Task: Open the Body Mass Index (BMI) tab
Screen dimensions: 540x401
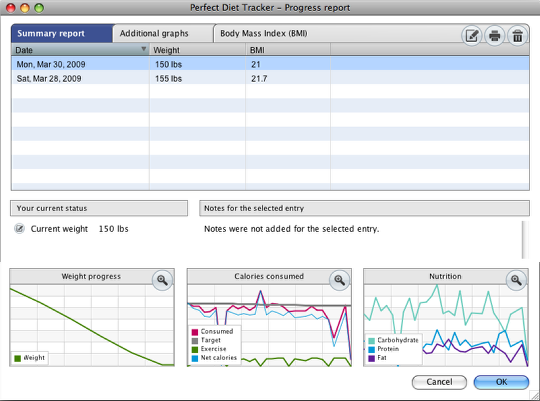Action: click(x=264, y=33)
